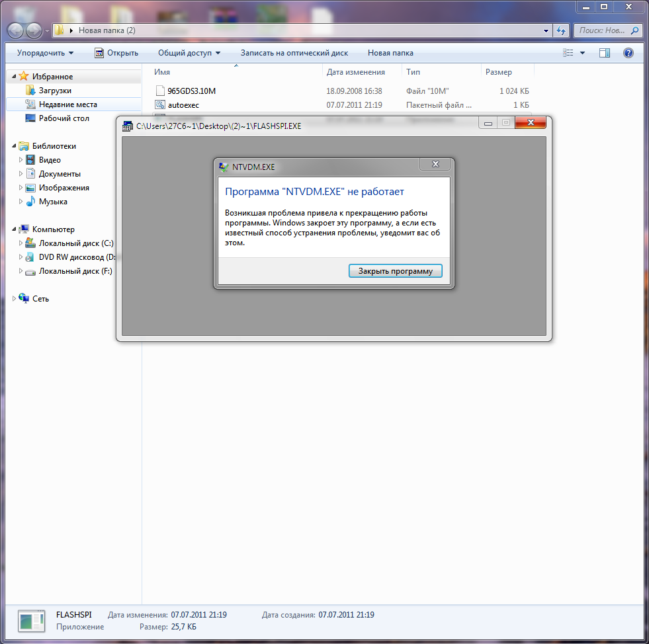
Task: Sort files by Дата изменения column
Action: [356, 72]
